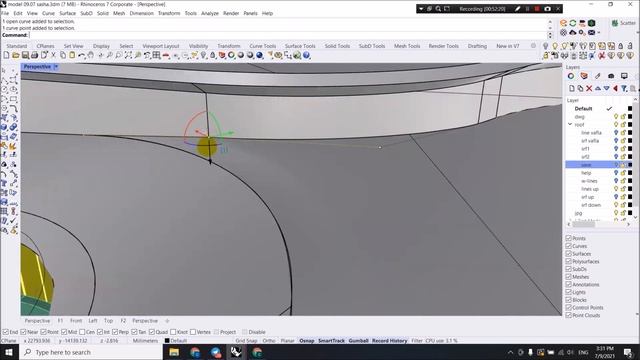Screen dimensions: 640x360
Task: Enable the Cen osnap checkbox
Action: (82, 332)
